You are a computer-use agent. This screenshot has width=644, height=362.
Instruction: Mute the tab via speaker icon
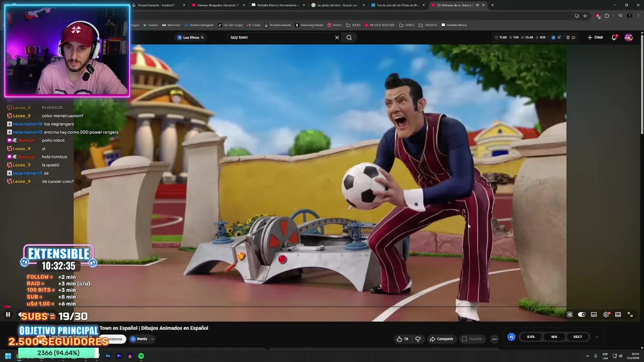[x=477, y=5]
